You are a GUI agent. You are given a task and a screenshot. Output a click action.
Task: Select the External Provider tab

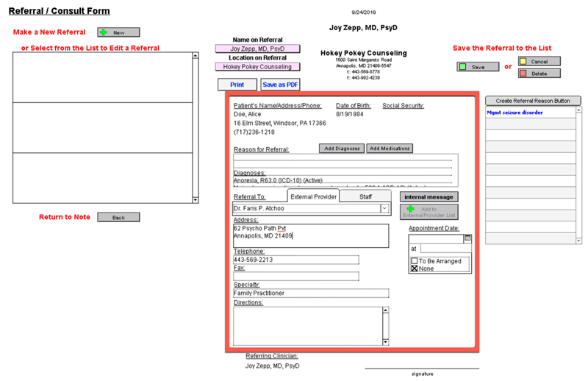point(313,196)
